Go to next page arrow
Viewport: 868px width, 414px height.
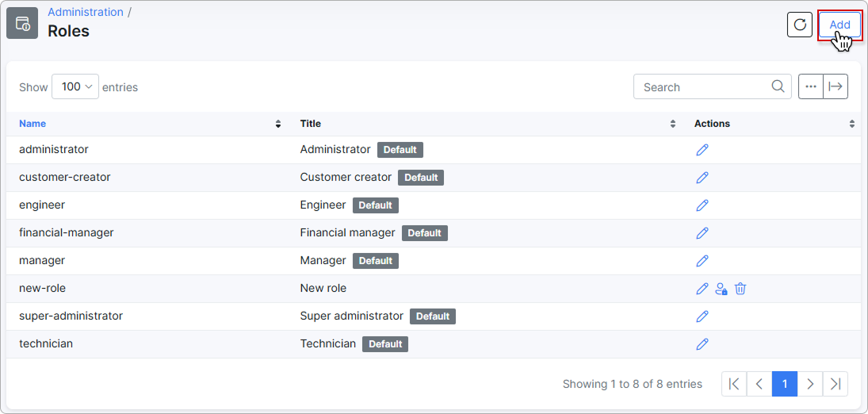[810, 384]
